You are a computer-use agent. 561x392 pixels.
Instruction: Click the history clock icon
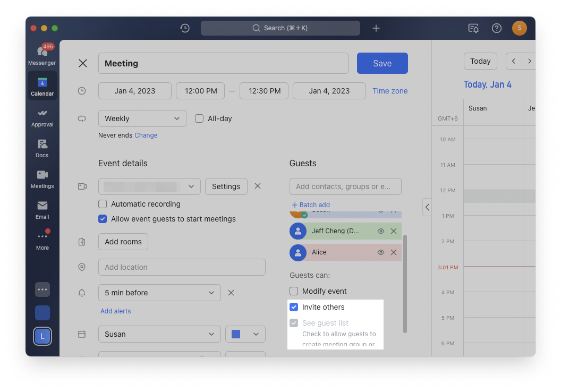tap(185, 28)
